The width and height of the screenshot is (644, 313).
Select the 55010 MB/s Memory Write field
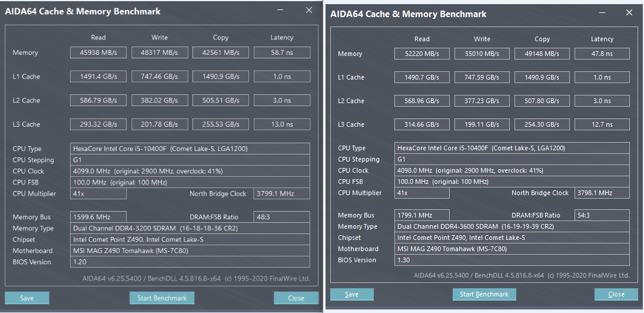[482, 54]
